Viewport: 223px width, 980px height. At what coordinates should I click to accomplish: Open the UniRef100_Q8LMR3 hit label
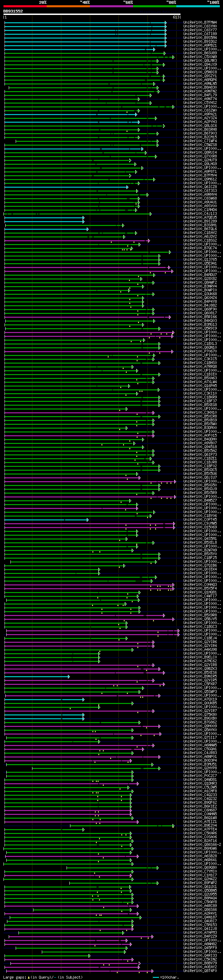coord(200,61)
